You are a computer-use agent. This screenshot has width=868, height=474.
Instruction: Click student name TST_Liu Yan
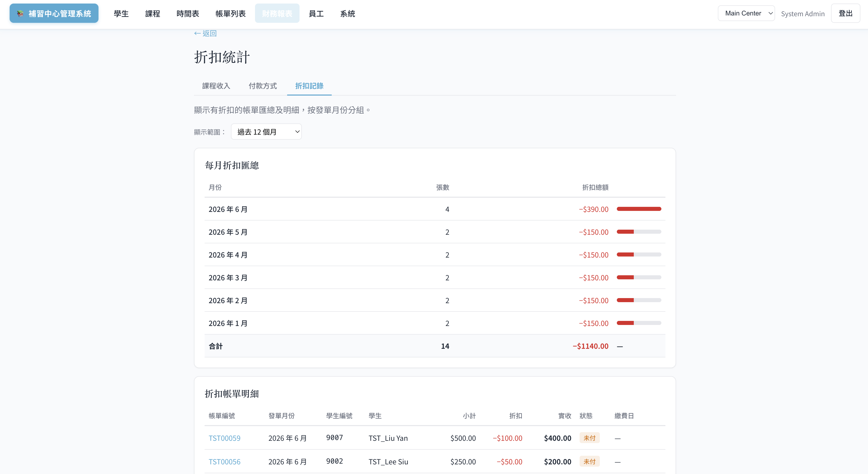[388, 438]
